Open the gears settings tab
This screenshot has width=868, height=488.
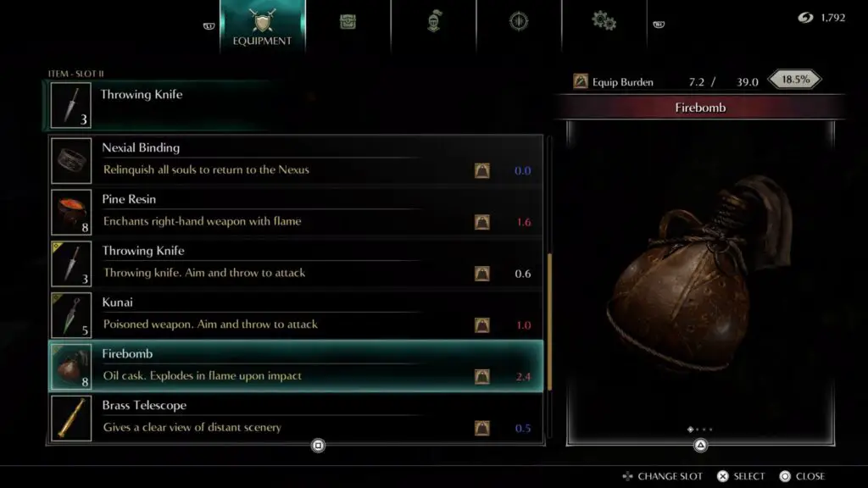point(604,21)
